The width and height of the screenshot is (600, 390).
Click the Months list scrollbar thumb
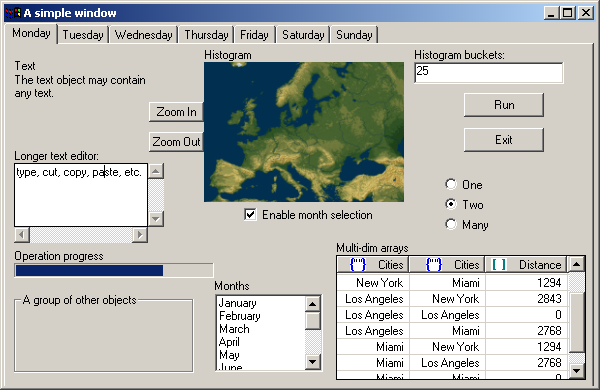coord(313,321)
